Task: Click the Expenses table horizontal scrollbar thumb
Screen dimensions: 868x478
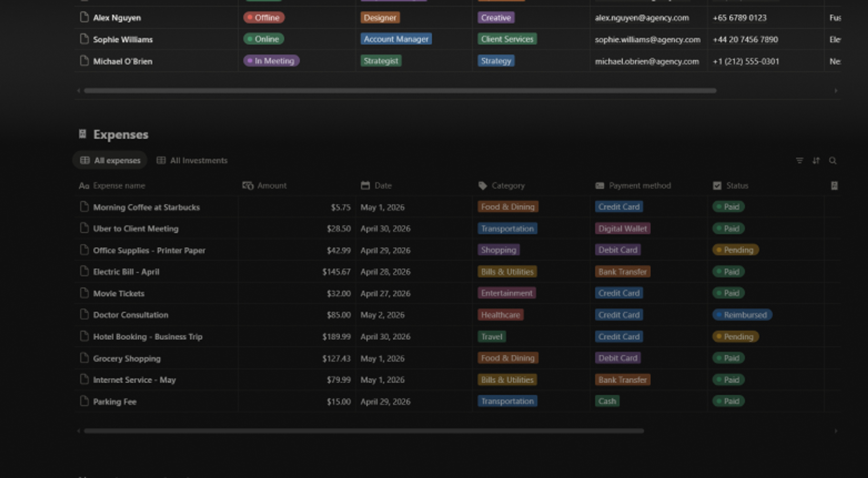Action: click(364, 431)
